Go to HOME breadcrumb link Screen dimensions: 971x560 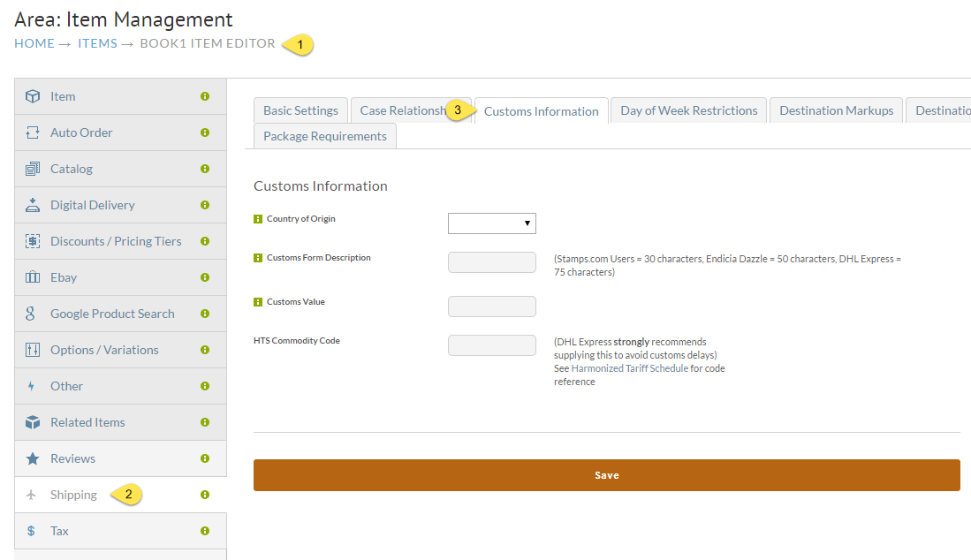(x=34, y=43)
